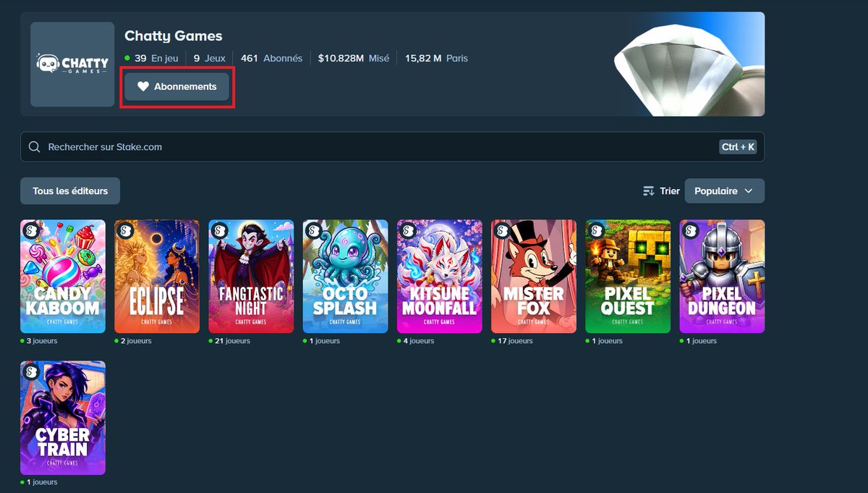Click the diamond banner image
This screenshot has width=868, height=493.
688,64
